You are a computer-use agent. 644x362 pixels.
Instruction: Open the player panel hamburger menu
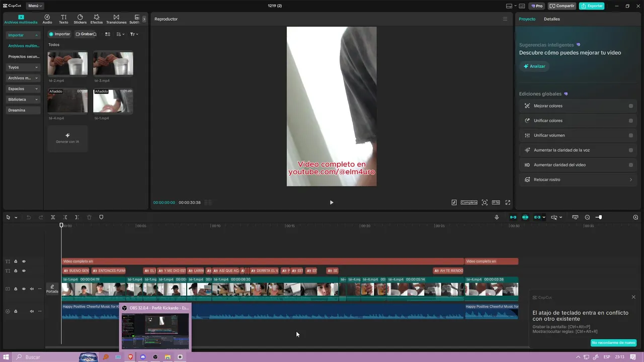(x=505, y=19)
